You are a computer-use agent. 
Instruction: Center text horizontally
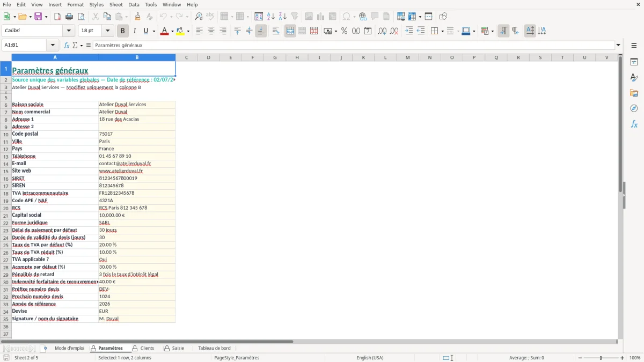coord(211,31)
